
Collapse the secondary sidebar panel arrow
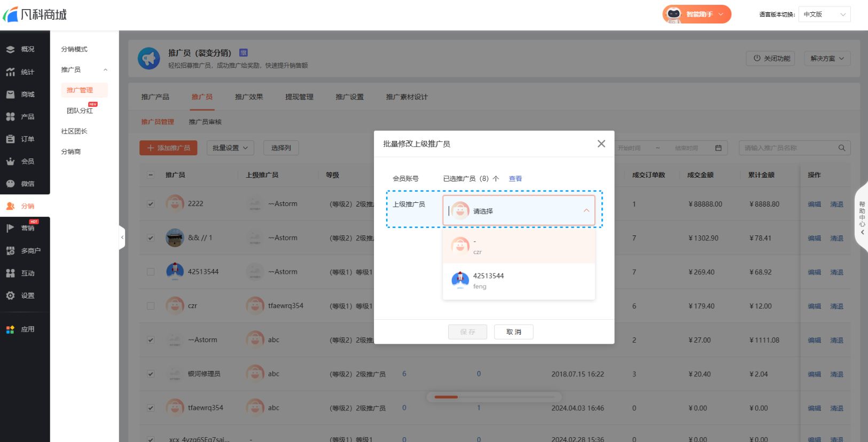(122, 237)
